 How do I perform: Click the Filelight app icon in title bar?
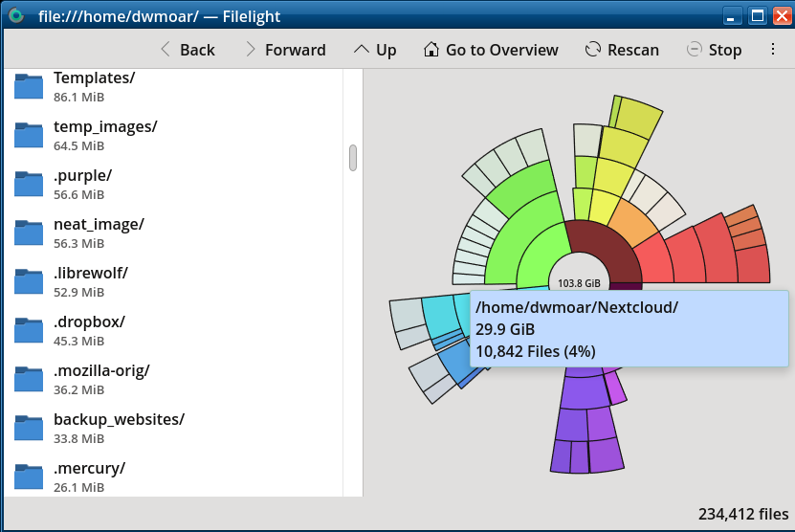pos(16,15)
